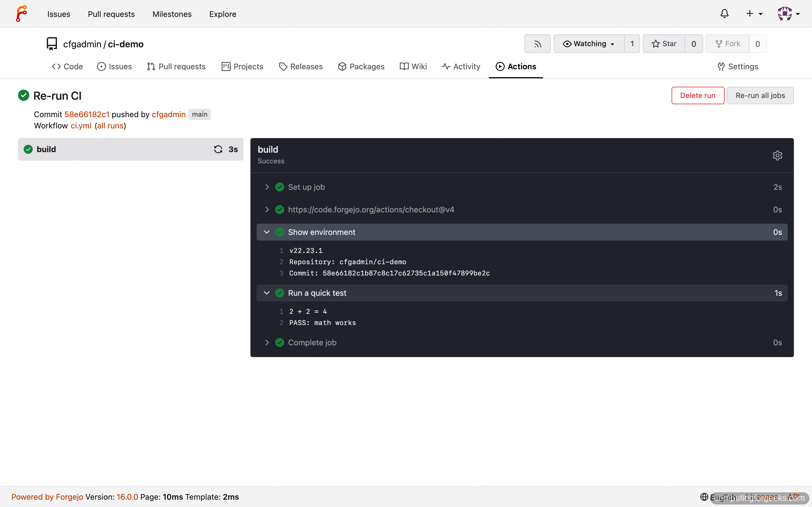Click the Forgejo logo home icon
Viewport: 812px width, 507px height.
click(x=21, y=14)
